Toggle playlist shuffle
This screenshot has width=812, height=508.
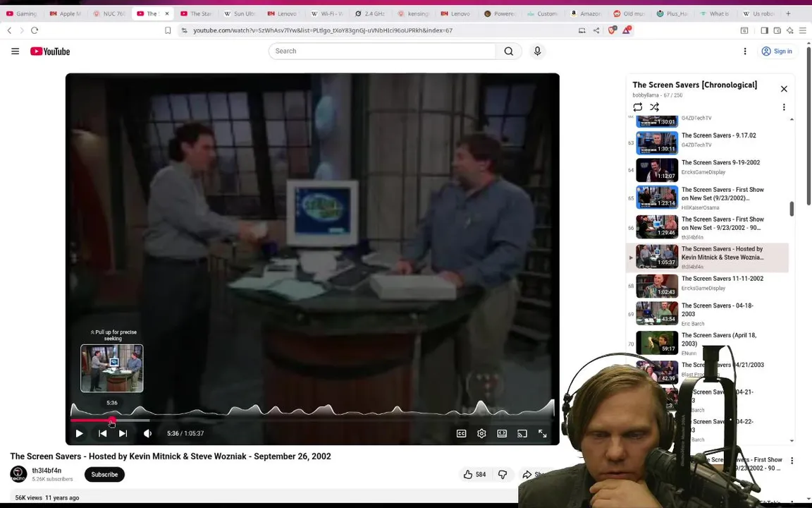point(655,107)
